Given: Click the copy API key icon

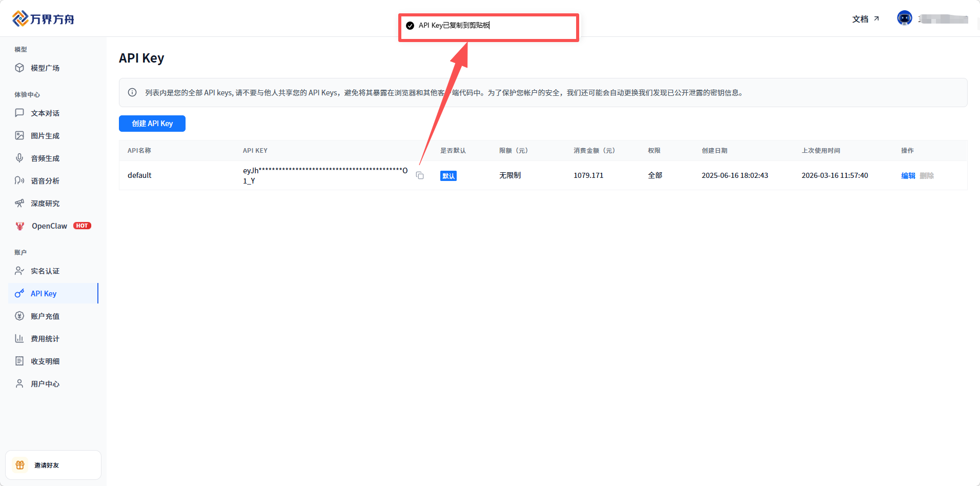Looking at the screenshot, I should pos(420,175).
